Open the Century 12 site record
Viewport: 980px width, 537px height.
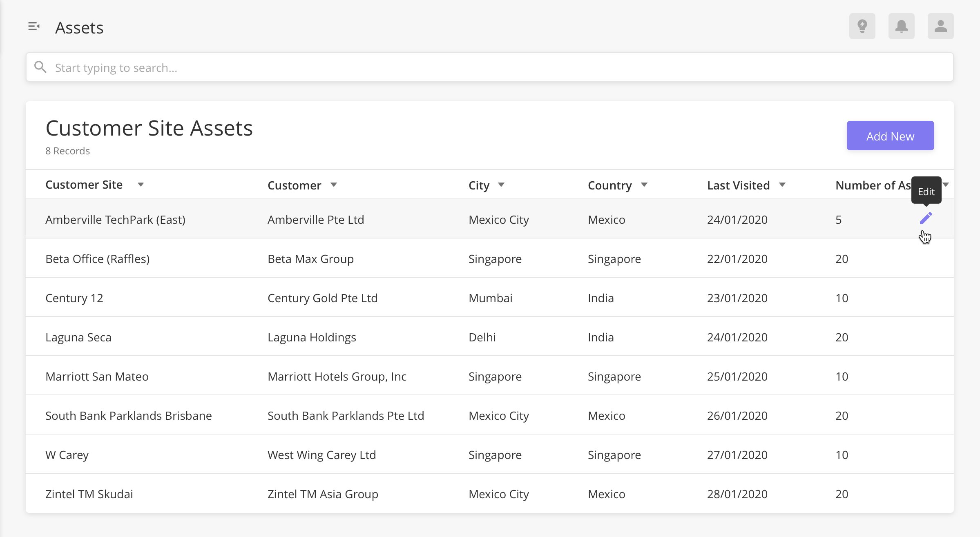(74, 298)
